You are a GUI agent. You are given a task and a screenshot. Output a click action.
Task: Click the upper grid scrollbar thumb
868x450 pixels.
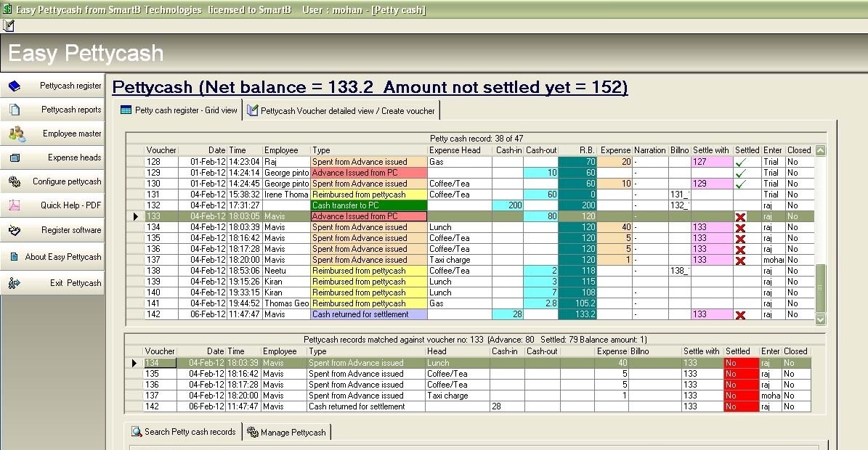[820, 288]
